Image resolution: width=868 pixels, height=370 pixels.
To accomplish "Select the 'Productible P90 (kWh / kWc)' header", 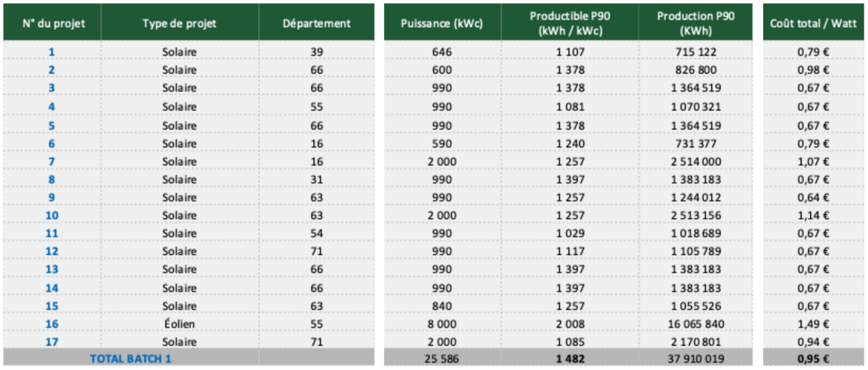I will [570, 24].
